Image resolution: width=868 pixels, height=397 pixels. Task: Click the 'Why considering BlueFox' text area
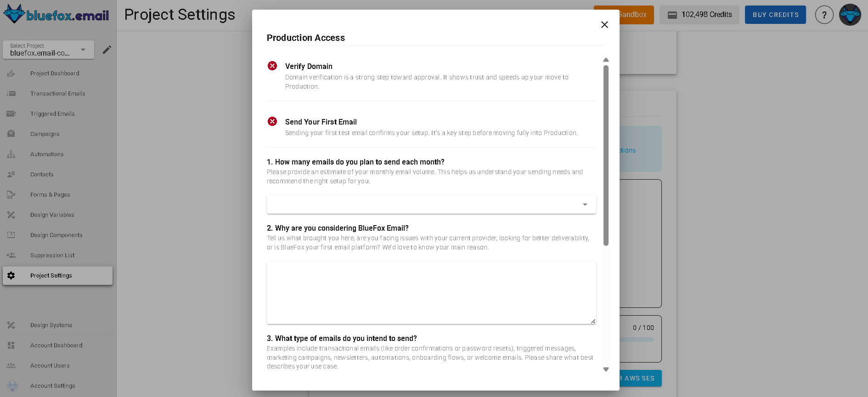pos(431,293)
